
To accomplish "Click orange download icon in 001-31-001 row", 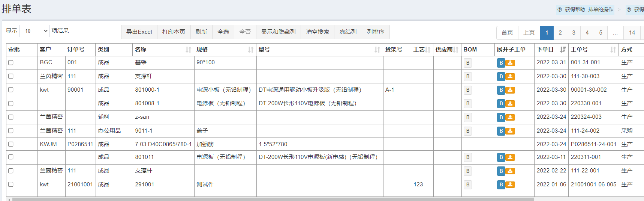I will coord(510,63).
